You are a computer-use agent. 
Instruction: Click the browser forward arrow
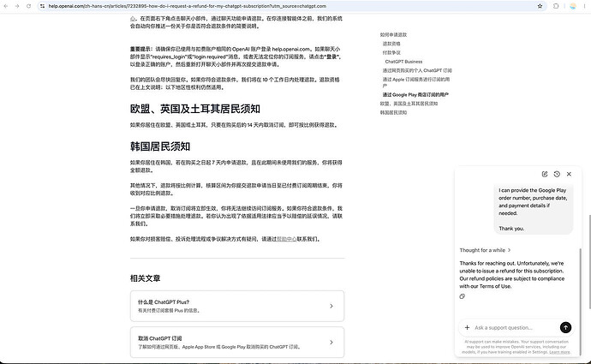(x=17, y=6)
